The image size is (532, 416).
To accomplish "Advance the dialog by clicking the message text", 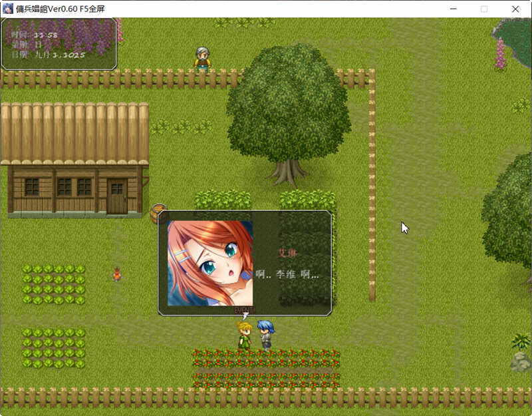I will 287,274.
